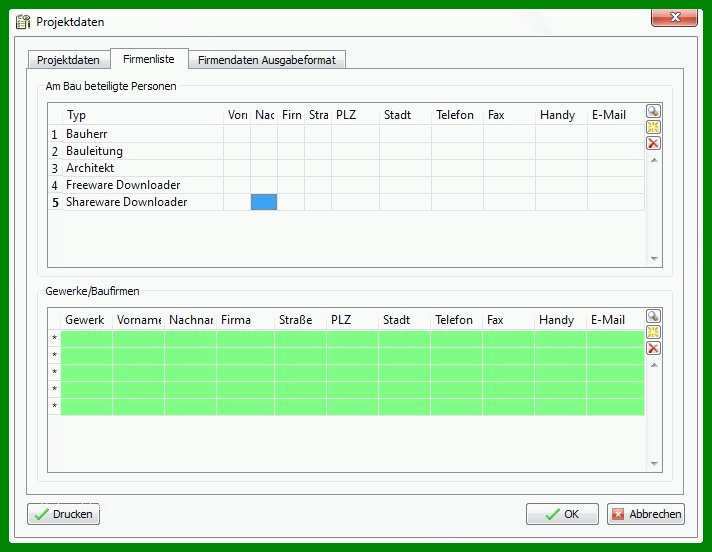
Task: Click row number 3 in Personen table
Action: (54, 168)
